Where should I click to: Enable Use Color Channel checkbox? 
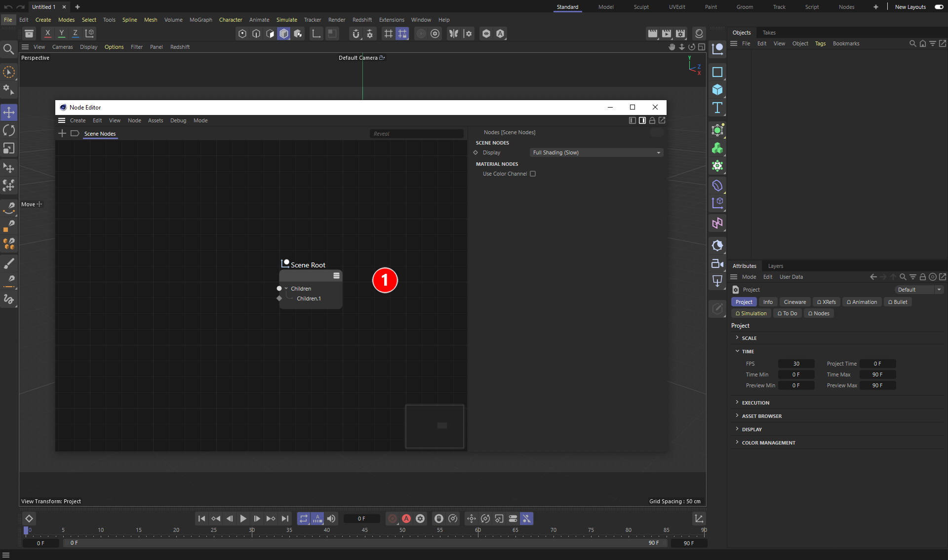coord(533,174)
